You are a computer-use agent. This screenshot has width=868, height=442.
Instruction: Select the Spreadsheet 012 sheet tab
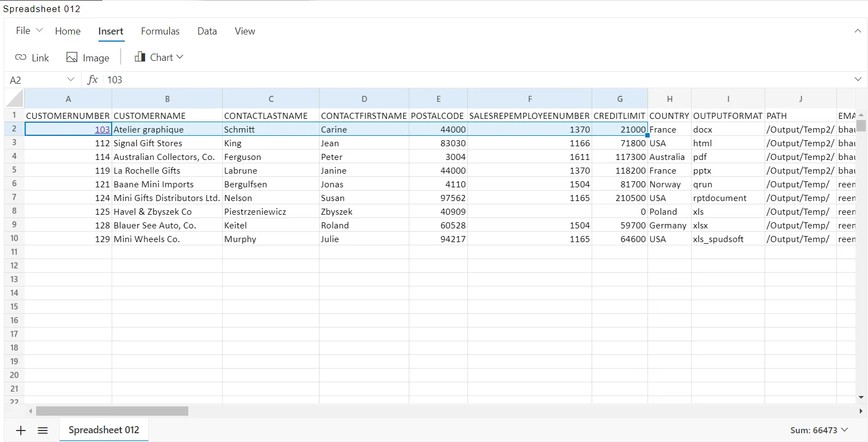[103, 430]
